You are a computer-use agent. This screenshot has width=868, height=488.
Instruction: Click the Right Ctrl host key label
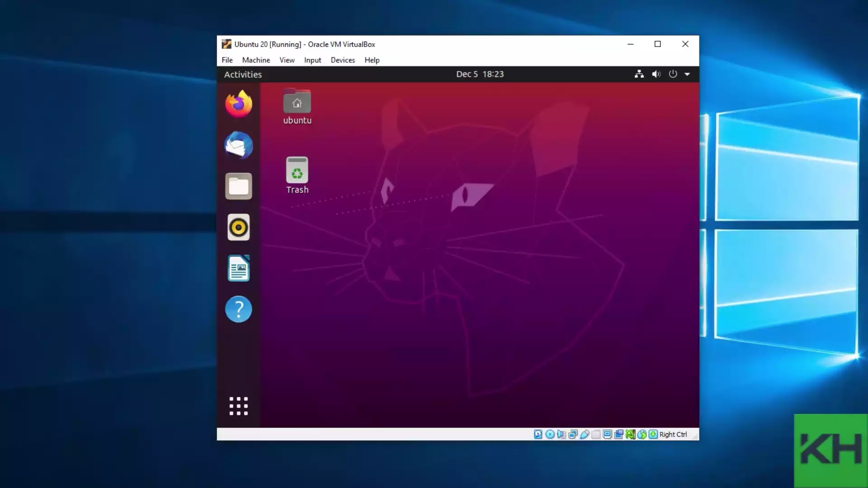[x=673, y=434]
